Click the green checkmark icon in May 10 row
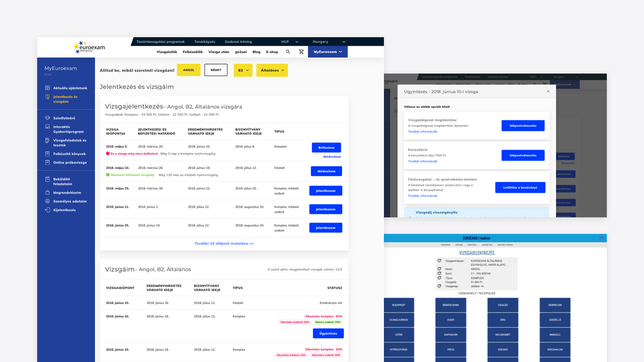This screenshot has width=644, height=362. pos(108,175)
